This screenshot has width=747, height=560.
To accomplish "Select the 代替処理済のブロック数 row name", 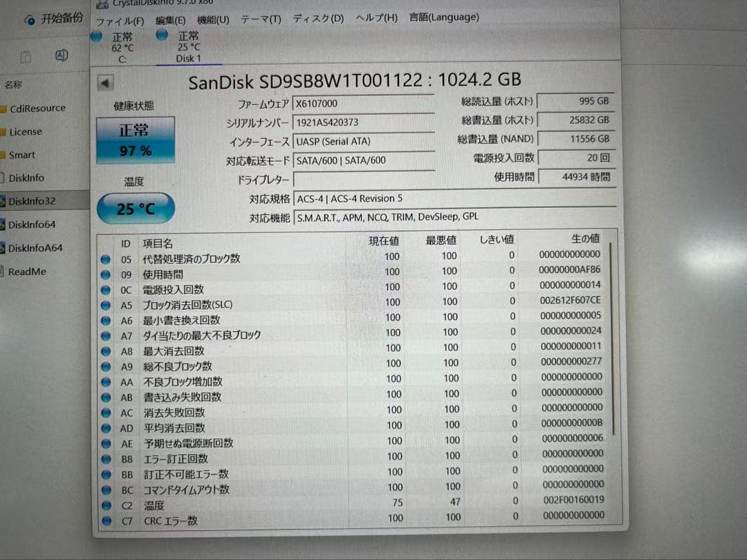I will click(192, 259).
